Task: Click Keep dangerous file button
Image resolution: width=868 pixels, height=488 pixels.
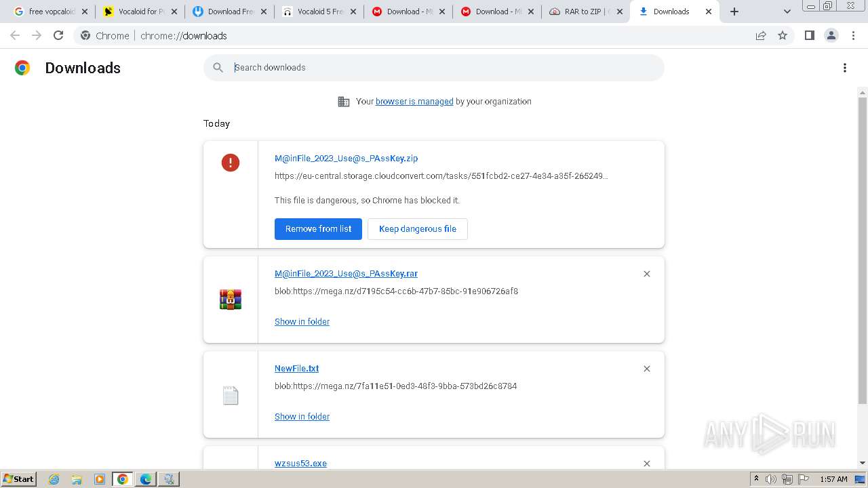Action: (418, 228)
